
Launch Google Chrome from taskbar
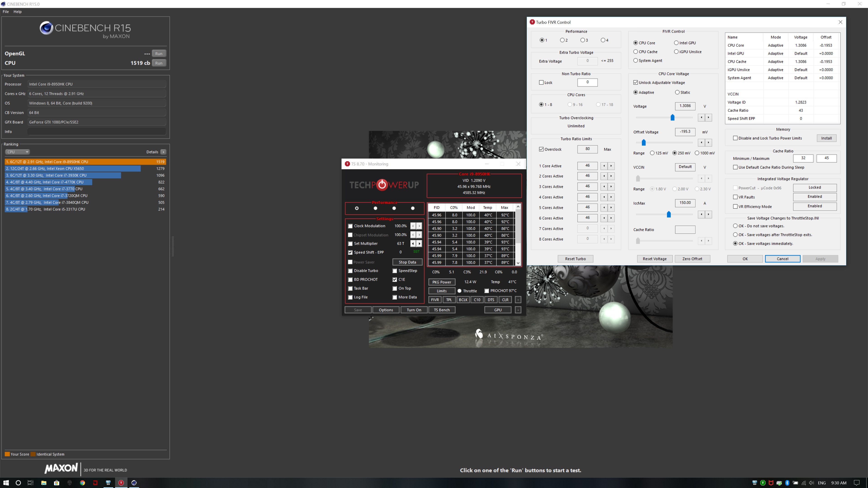83,483
